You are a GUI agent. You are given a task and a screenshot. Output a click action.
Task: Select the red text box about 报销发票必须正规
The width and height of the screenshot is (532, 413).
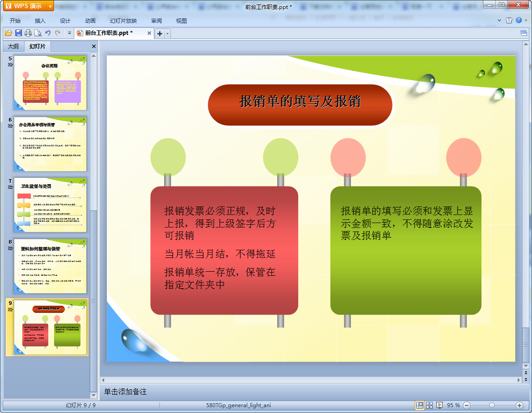click(x=224, y=250)
